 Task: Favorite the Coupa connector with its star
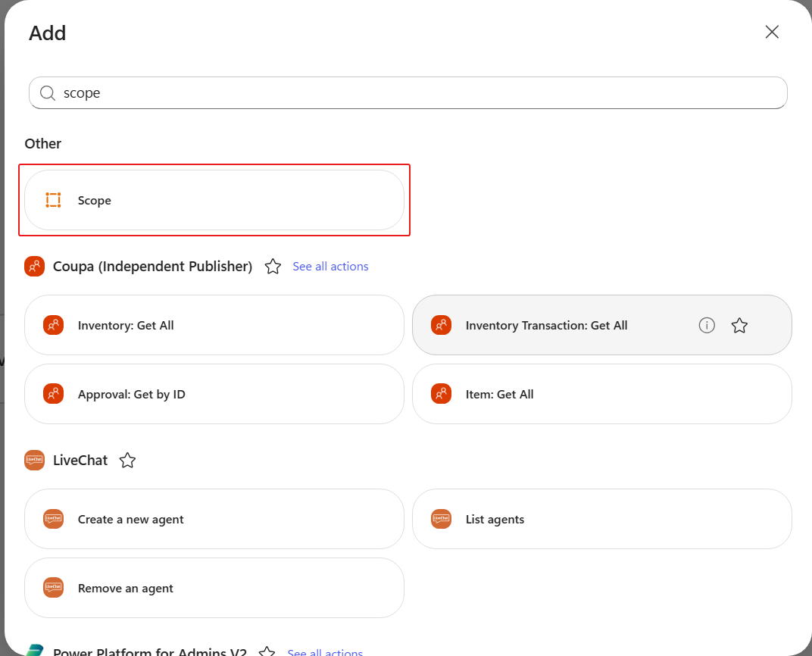(273, 267)
